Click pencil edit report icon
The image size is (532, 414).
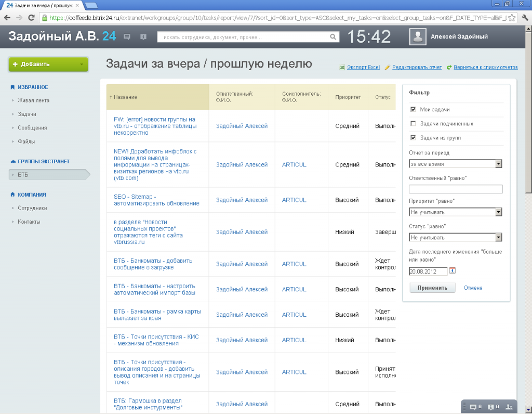(x=387, y=67)
